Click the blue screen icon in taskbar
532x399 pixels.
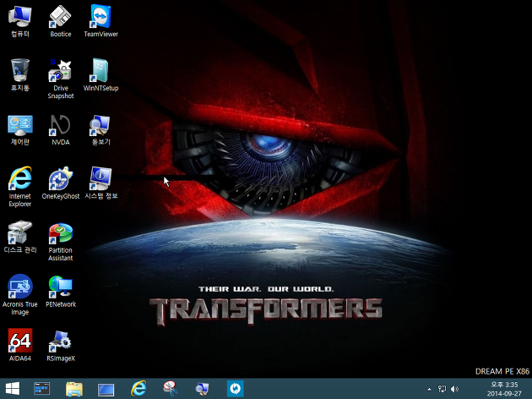tap(106, 389)
